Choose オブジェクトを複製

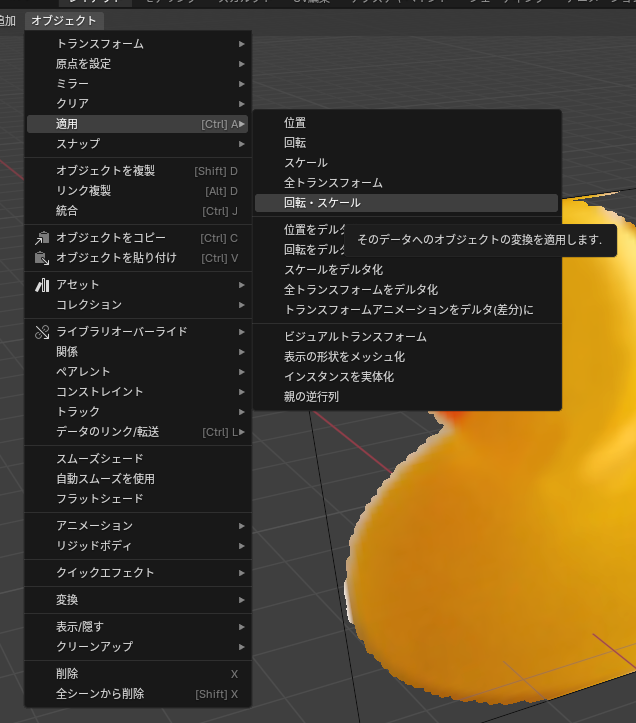[137, 171]
